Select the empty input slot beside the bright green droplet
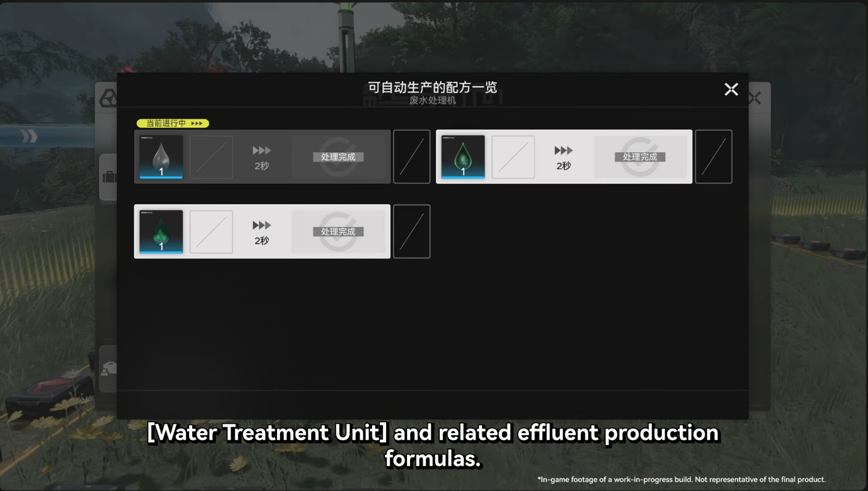Screen dimensions: 868x491 (513, 157)
